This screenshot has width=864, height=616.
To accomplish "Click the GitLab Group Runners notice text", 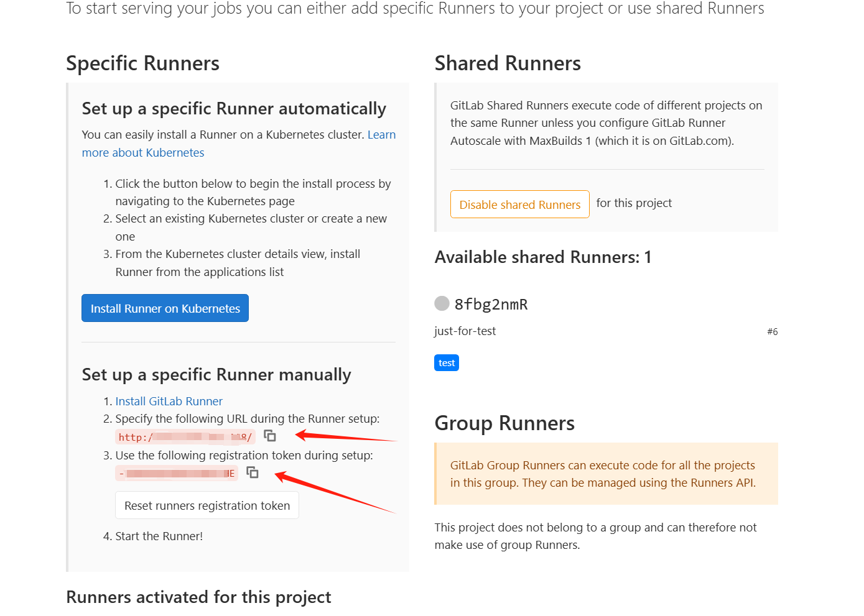I will (x=603, y=474).
